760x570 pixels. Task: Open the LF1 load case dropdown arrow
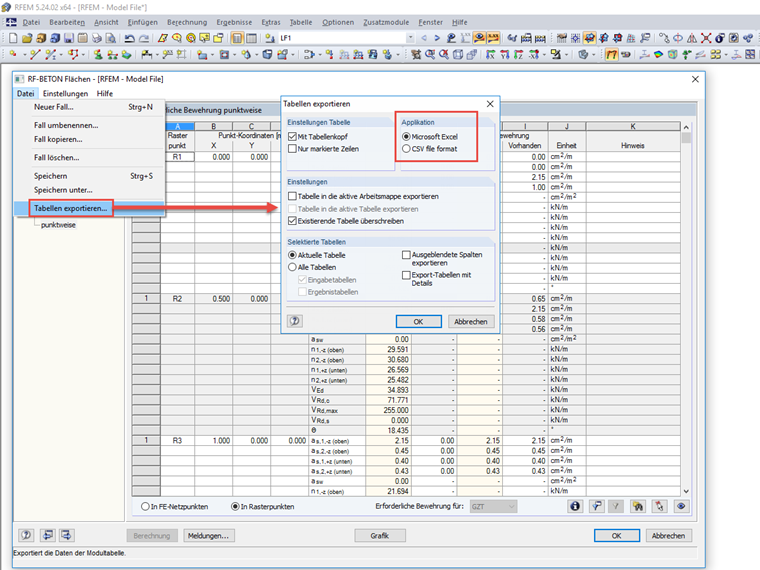tap(411, 38)
